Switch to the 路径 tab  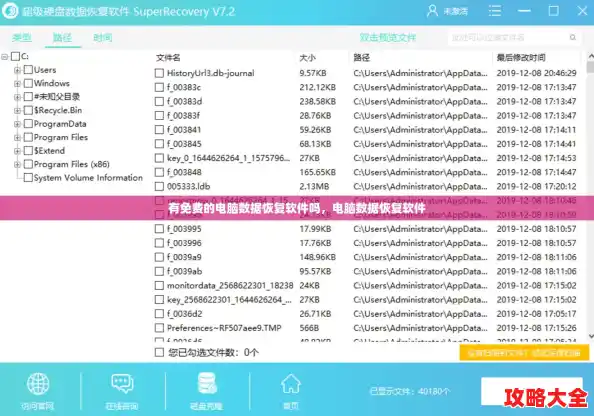point(63,38)
